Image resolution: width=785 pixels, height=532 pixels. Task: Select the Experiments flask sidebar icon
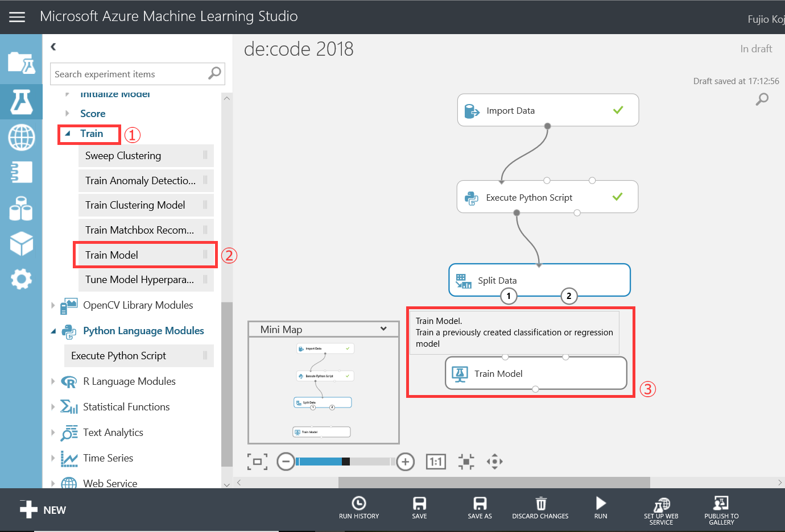[x=21, y=102]
